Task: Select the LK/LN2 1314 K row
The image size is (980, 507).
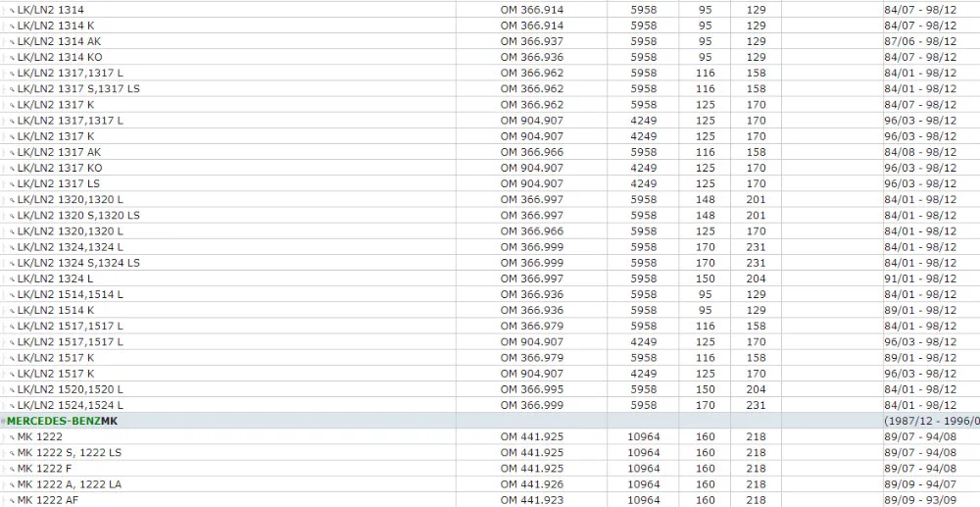Action: point(490,25)
